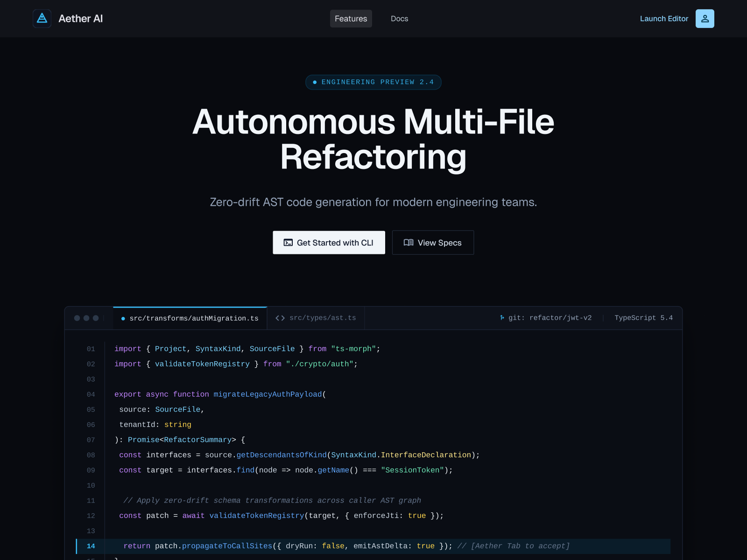Click migrateLegacyAuthPayload function name
This screenshot has width=747, height=560.
(x=268, y=394)
